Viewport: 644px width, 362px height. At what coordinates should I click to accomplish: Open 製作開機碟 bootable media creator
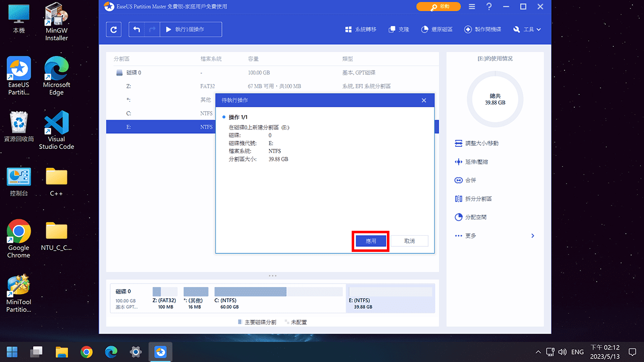coord(482,29)
